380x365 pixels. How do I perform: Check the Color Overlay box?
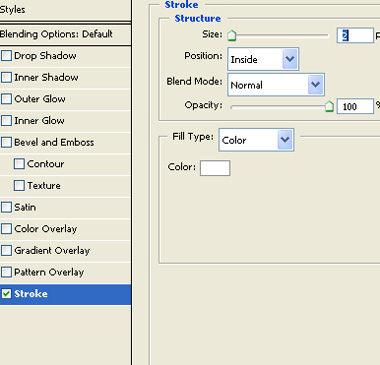[x=6, y=229]
